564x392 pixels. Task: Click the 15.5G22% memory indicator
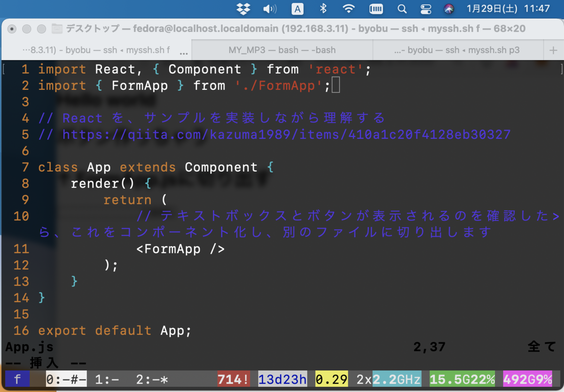[462, 379]
